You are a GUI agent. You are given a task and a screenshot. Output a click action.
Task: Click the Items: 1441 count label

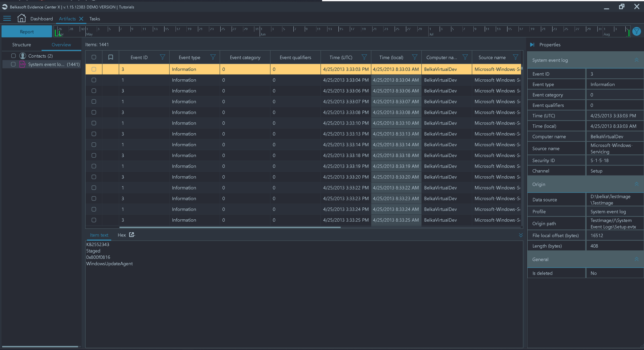pos(97,45)
